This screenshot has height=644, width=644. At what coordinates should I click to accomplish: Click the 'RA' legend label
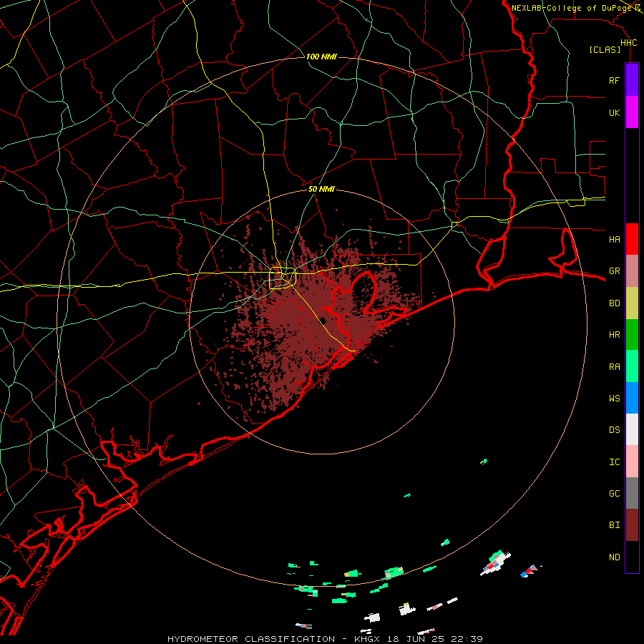[x=615, y=367]
